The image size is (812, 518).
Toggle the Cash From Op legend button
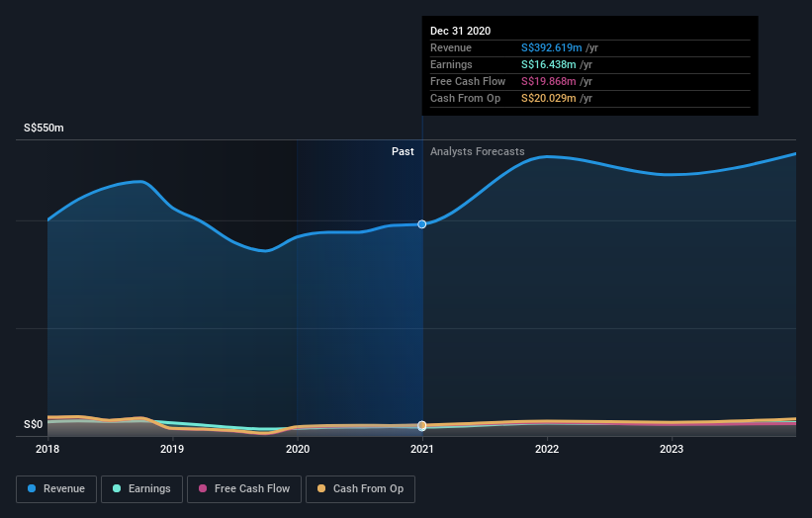pos(360,489)
